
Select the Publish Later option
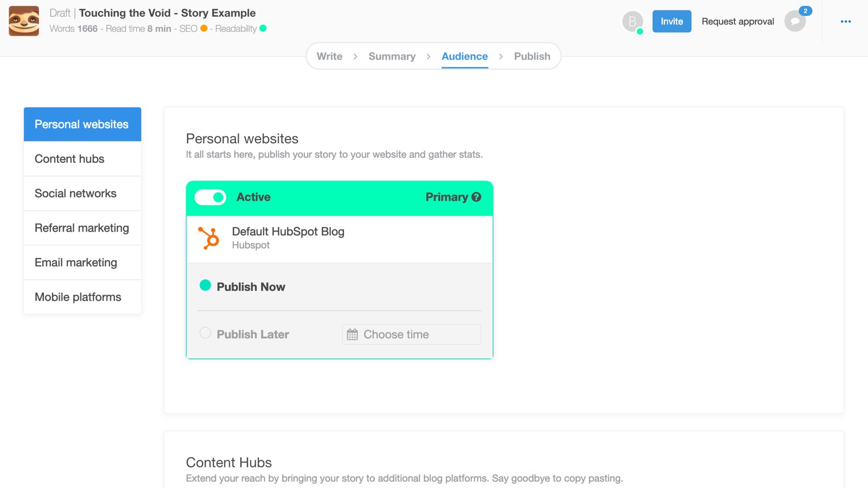[205, 333]
